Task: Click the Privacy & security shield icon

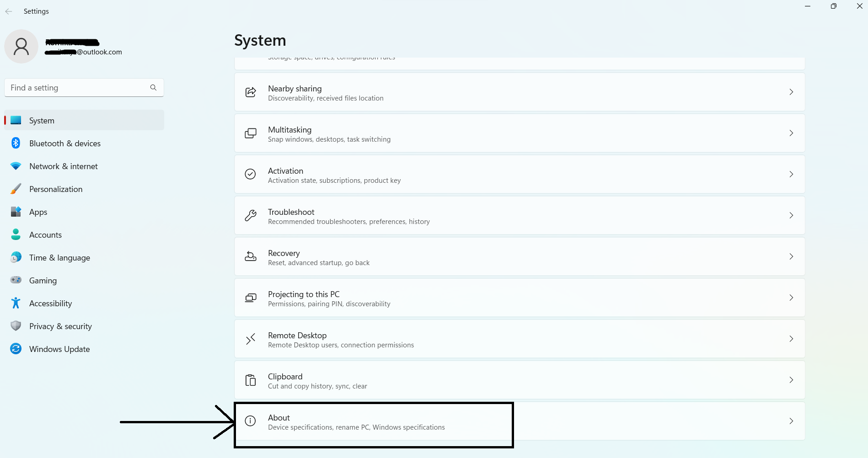Action: [16, 326]
